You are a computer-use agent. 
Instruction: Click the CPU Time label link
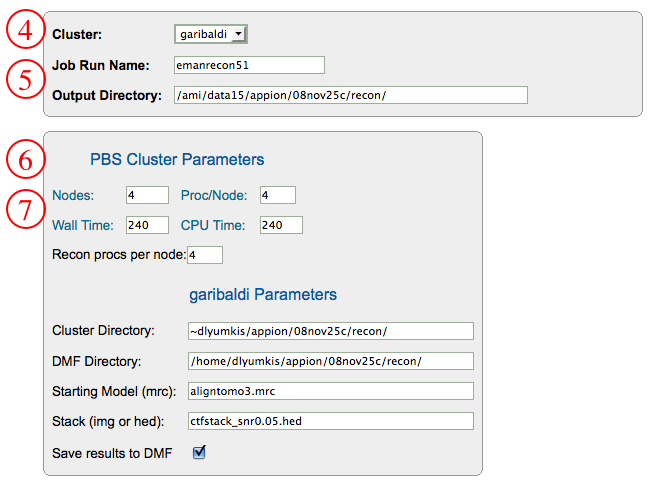pyautogui.click(x=216, y=225)
